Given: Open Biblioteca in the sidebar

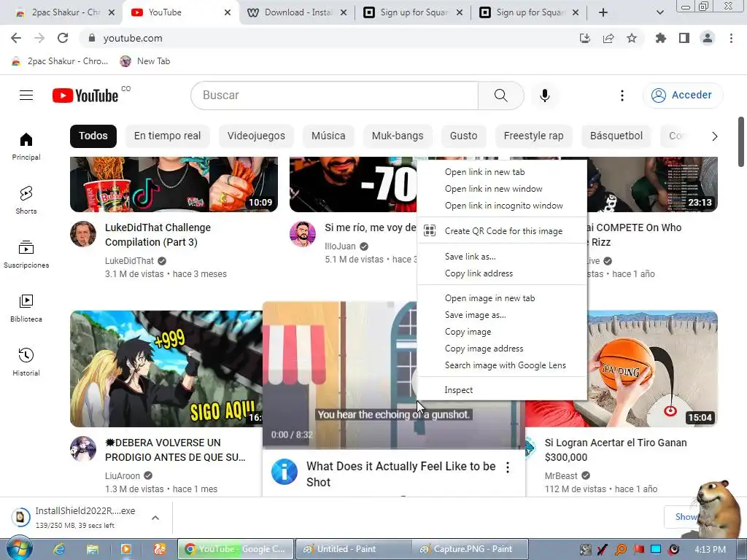Looking at the screenshot, I should pyautogui.click(x=26, y=308).
